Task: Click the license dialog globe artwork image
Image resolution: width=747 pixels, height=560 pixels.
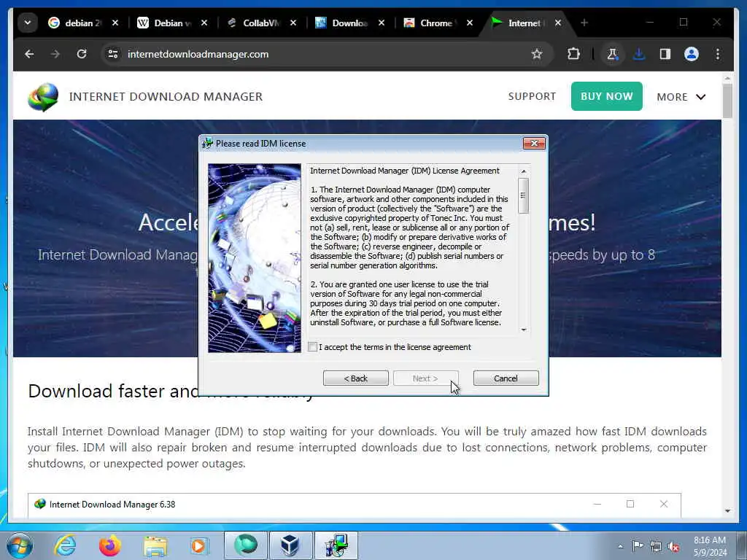Action: [255, 258]
